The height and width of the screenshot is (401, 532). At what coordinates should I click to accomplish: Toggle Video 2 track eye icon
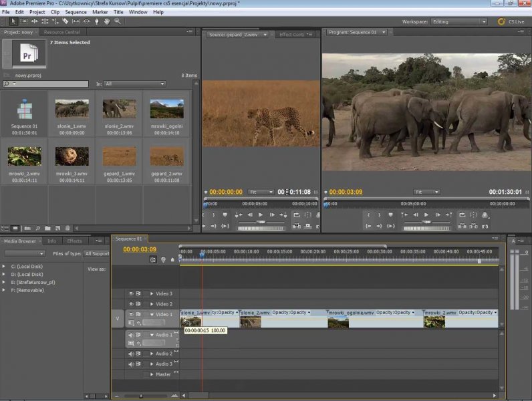(x=131, y=304)
